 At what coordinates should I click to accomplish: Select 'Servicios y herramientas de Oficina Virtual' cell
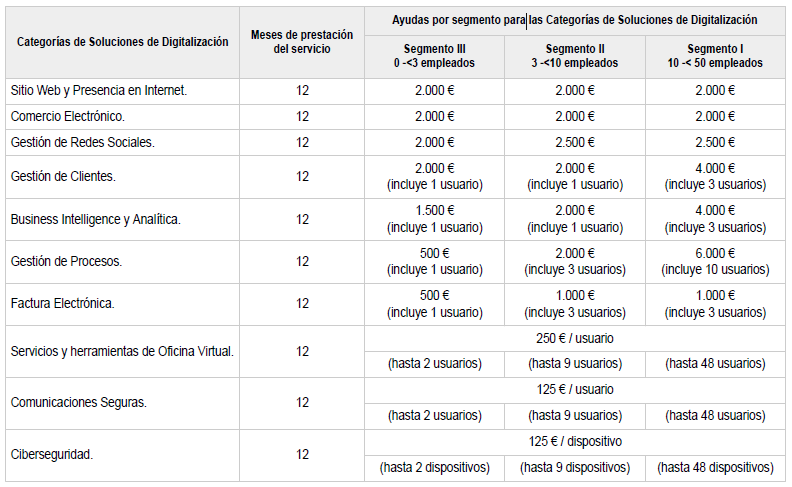122,352
